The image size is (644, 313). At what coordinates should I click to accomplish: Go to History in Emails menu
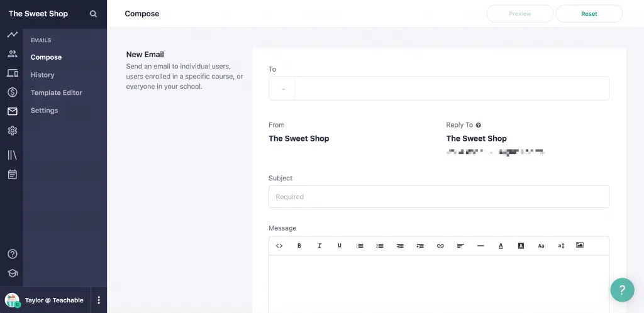[42, 75]
